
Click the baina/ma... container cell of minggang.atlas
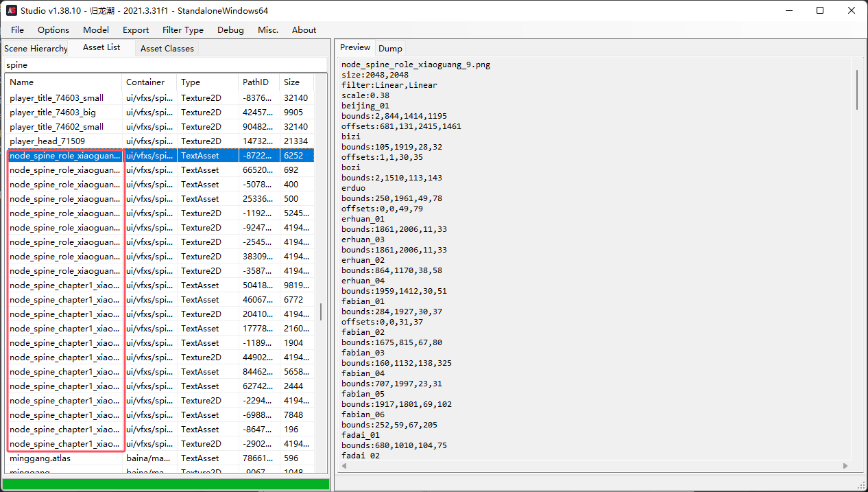coord(149,458)
